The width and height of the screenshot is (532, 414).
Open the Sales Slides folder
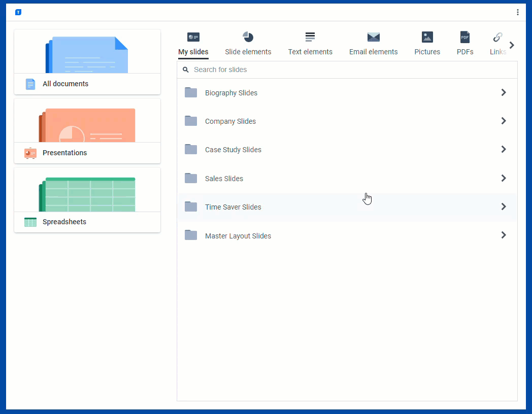click(x=224, y=179)
